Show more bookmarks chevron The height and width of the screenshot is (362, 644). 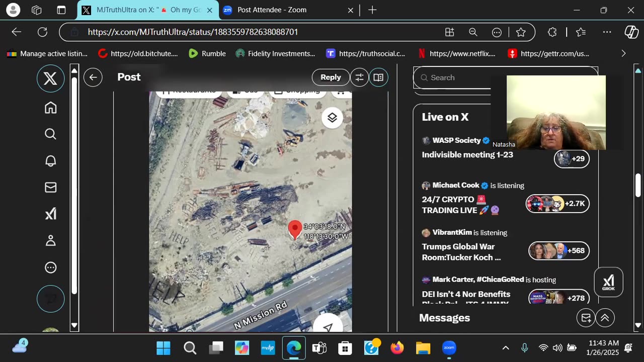tap(623, 53)
